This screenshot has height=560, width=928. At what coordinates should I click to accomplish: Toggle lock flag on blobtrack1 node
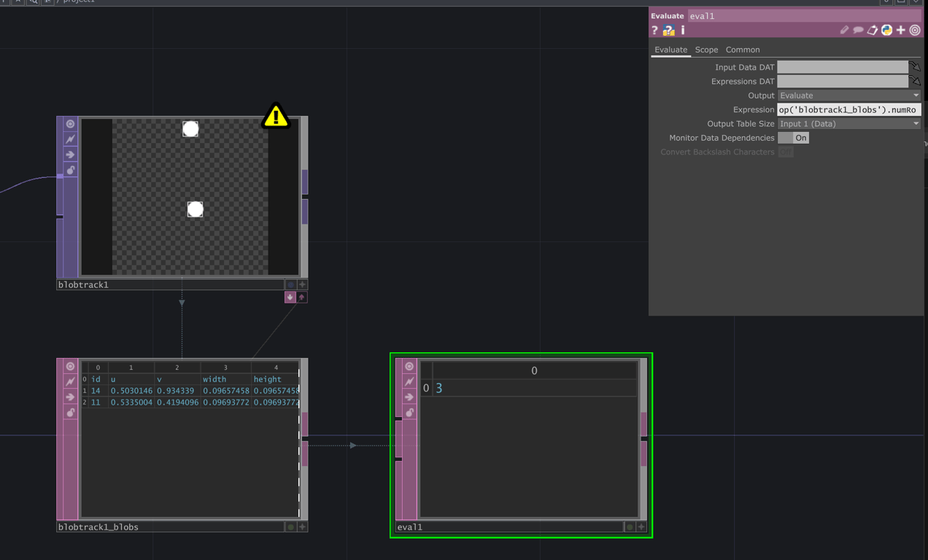coord(70,170)
